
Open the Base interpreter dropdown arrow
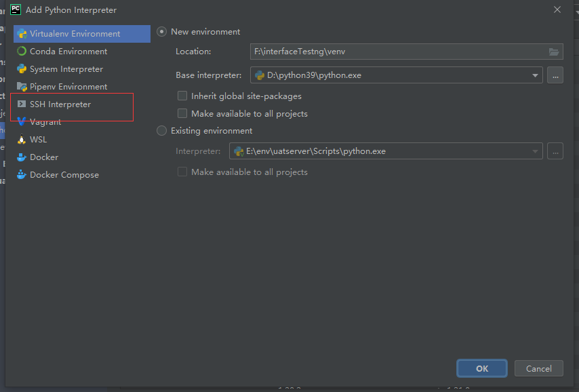click(535, 75)
